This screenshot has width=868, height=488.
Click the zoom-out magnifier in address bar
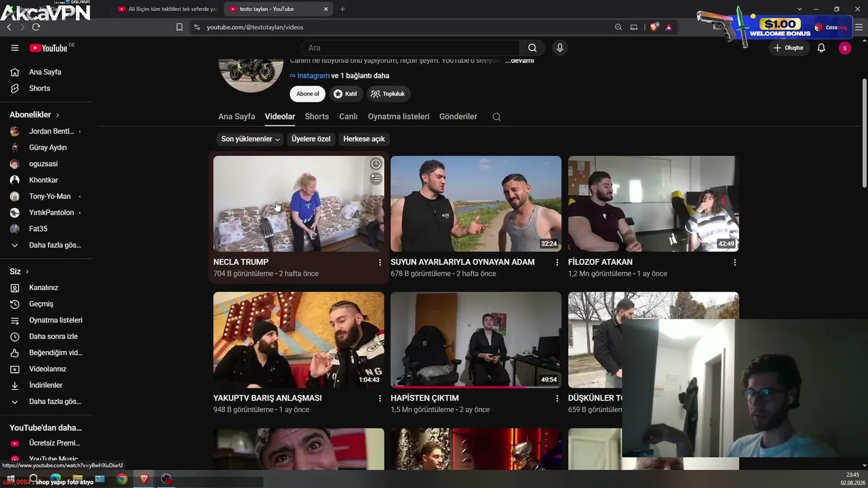[618, 27]
